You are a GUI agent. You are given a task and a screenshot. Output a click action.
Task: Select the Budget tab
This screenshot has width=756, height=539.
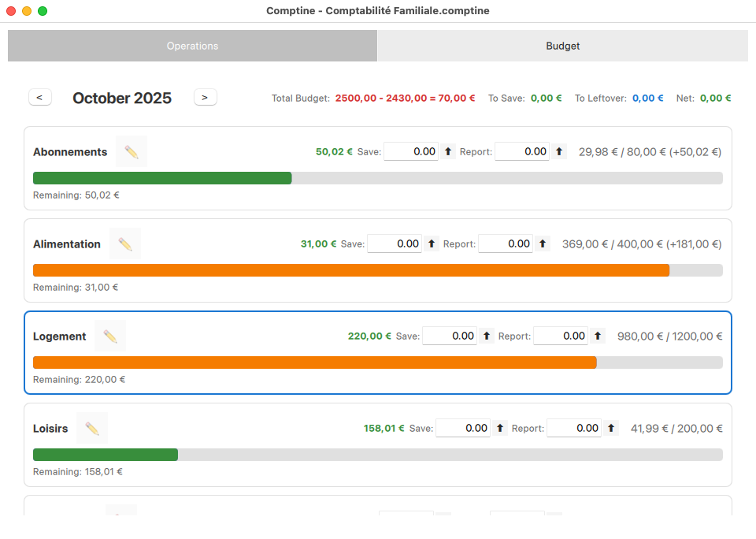point(562,46)
